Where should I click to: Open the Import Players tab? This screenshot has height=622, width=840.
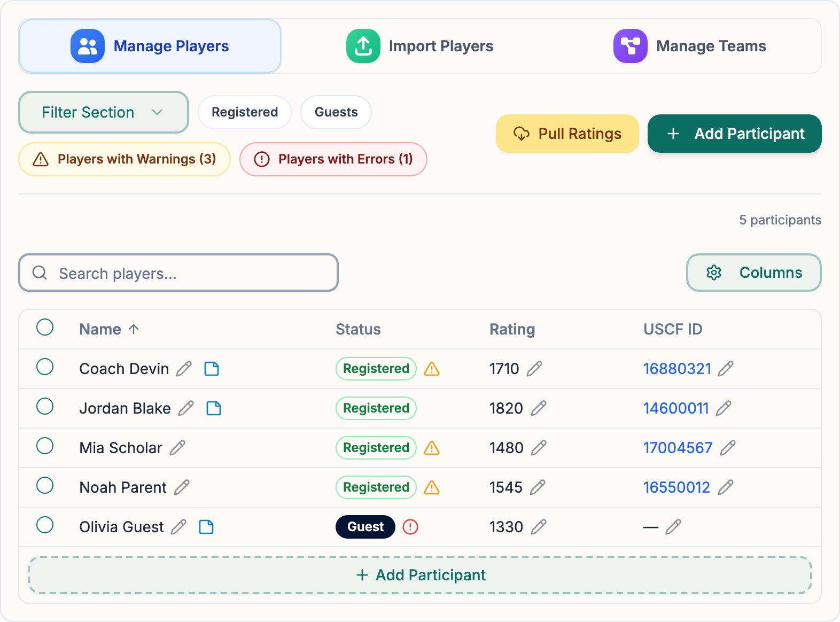[419, 46]
